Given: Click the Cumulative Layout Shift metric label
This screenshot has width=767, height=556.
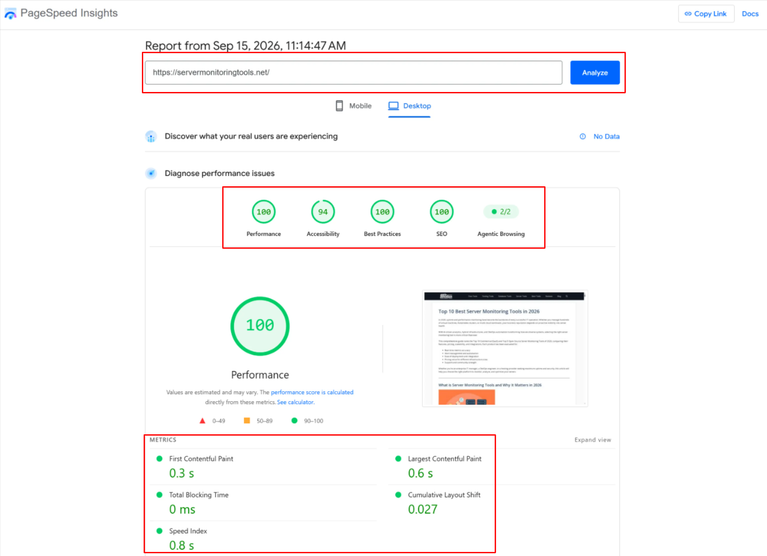Looking at the screenshot, I should click(444, 495).
